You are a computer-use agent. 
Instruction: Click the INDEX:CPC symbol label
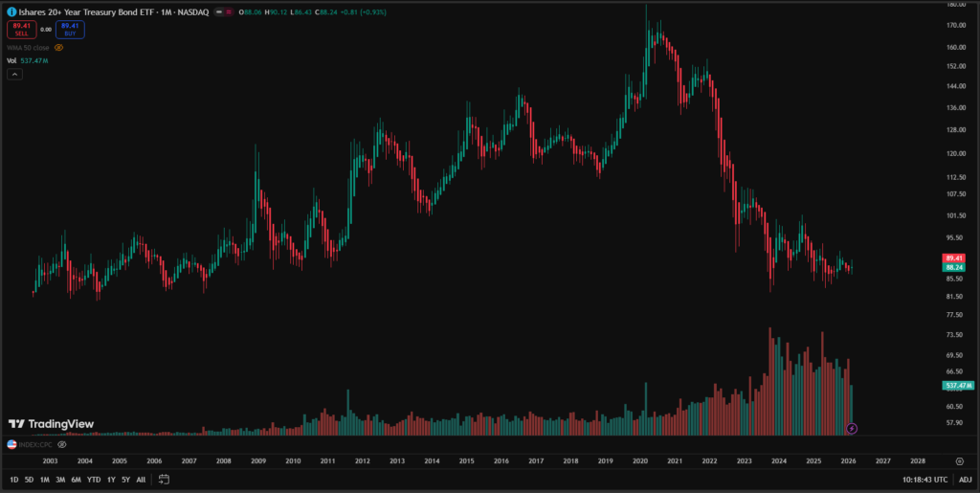[x=36, y=444]
